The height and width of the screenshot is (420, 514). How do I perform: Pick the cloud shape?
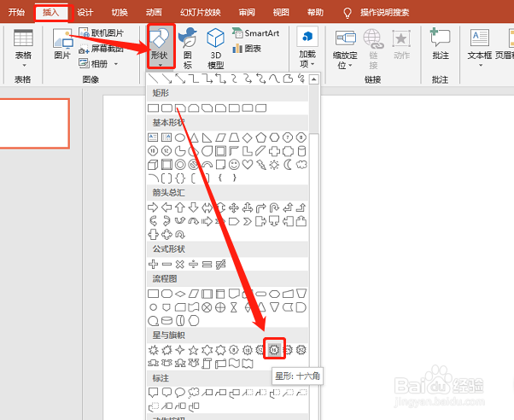[301, 164]
